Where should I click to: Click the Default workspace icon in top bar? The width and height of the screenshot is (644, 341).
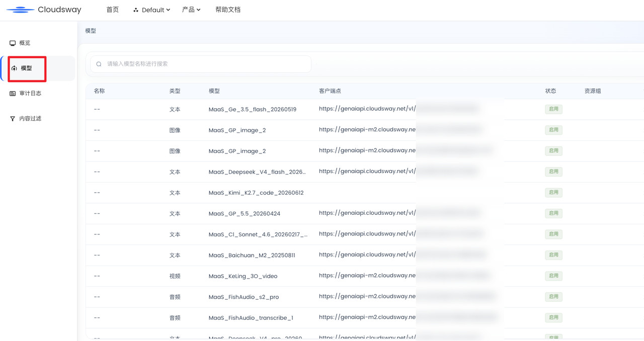coord(136,10)
